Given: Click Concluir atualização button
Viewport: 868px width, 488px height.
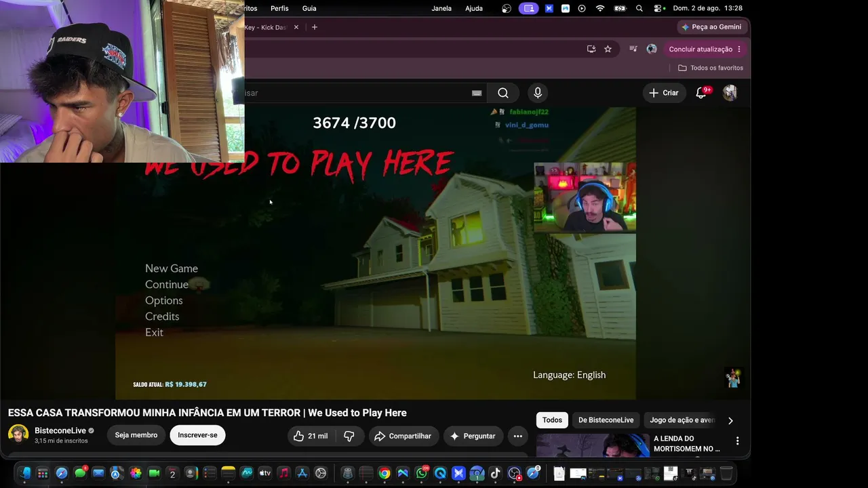Looking at the screenshot, I should coord(701,49).
